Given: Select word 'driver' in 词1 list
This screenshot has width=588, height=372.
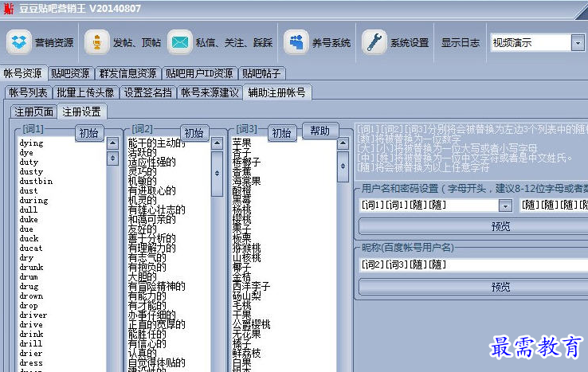Looking at the screenshot, I should [33, 315].
